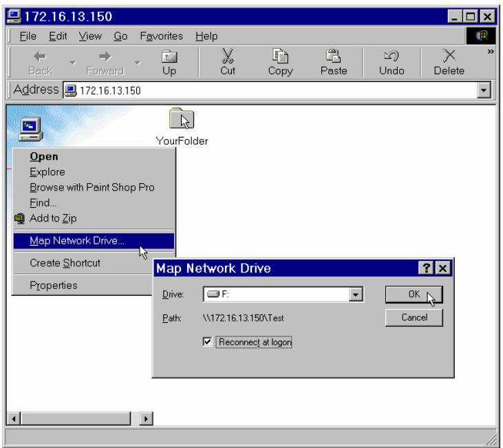
Task: Click the Paste clipboard icon
Action: pos(333,56)
